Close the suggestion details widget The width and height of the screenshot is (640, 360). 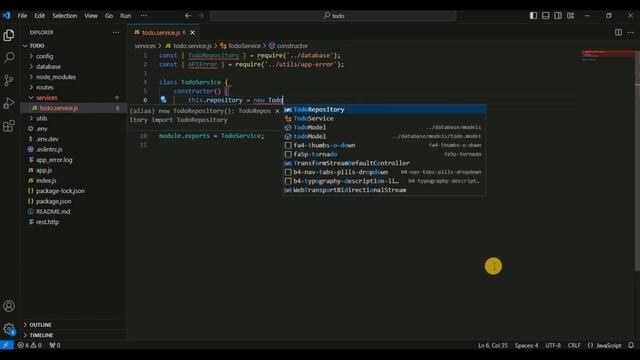277,111
